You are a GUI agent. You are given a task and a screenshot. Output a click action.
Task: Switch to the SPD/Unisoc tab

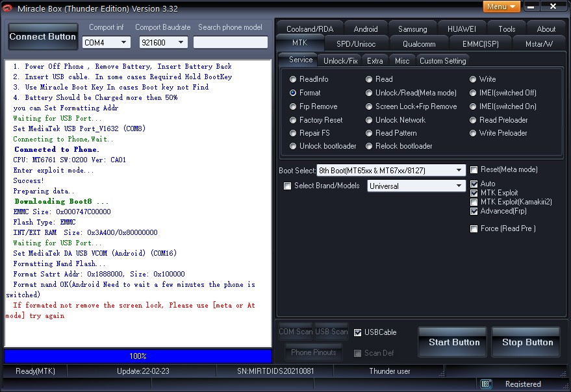tap(356, 43)
